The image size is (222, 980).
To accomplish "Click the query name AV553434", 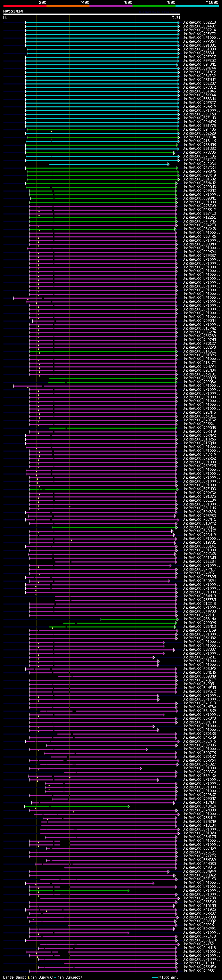I will tap(13, 11).
